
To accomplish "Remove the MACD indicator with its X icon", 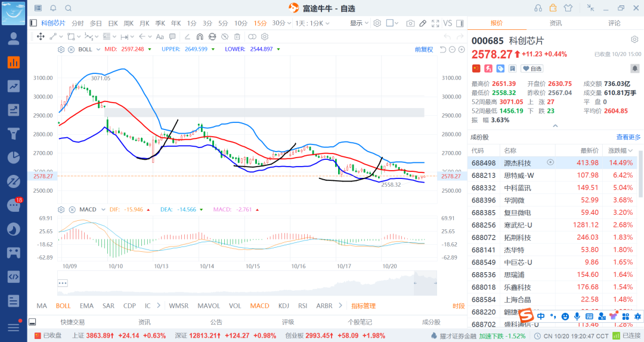I will pos(71,209).
